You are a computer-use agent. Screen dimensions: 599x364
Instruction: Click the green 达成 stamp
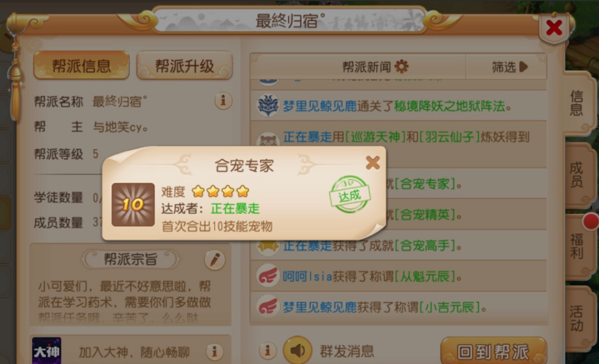point(349,194)
